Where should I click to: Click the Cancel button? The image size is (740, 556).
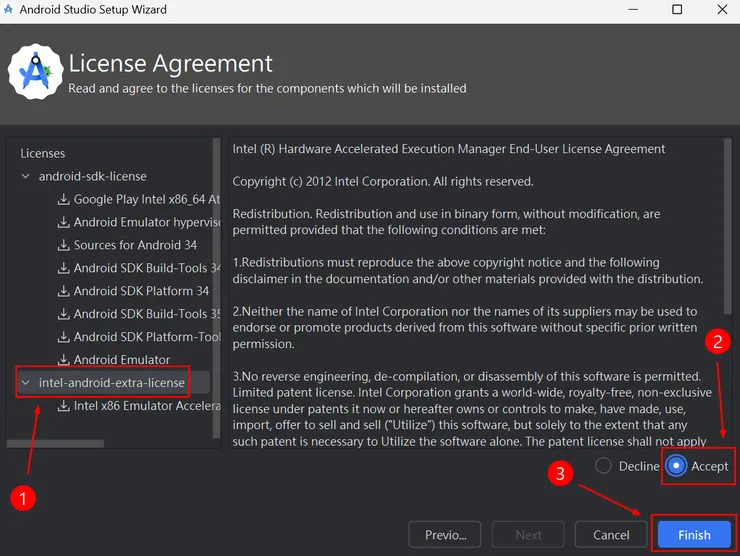click(x=611, y=535)
